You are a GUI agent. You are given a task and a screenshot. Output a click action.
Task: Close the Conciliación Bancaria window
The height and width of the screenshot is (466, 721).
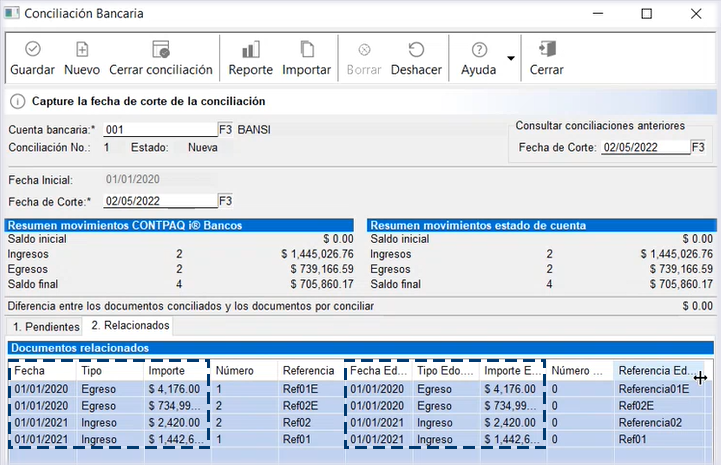pos(696,13)
